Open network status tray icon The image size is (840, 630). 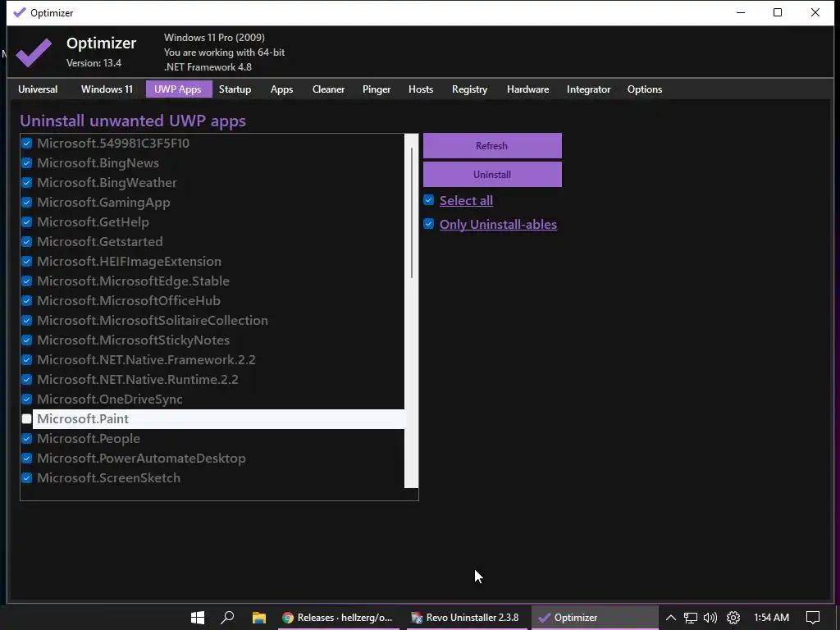[x=690, y=618]
